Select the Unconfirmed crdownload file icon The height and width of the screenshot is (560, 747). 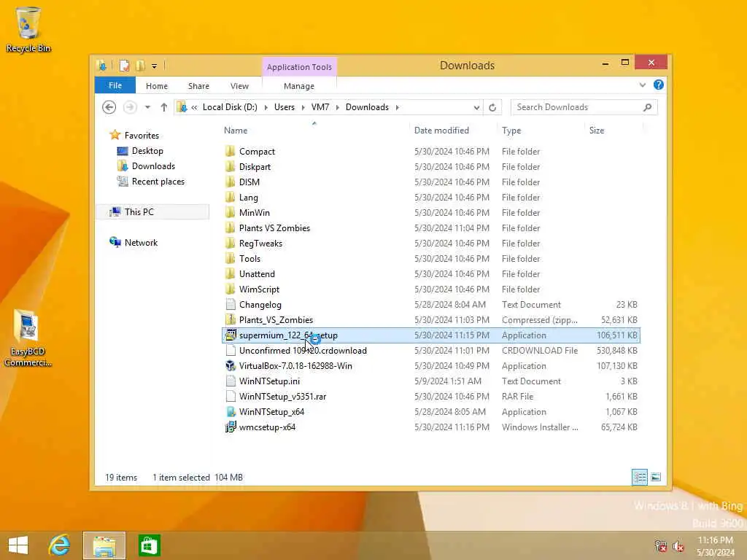[230, 351]
